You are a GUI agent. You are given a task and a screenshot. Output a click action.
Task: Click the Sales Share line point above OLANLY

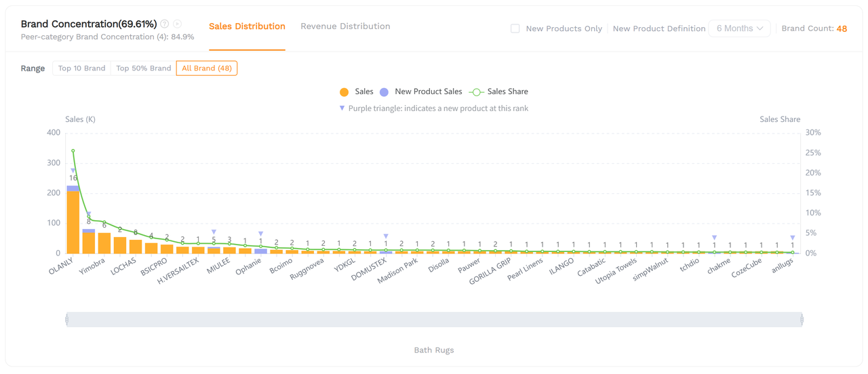[73, 151]
